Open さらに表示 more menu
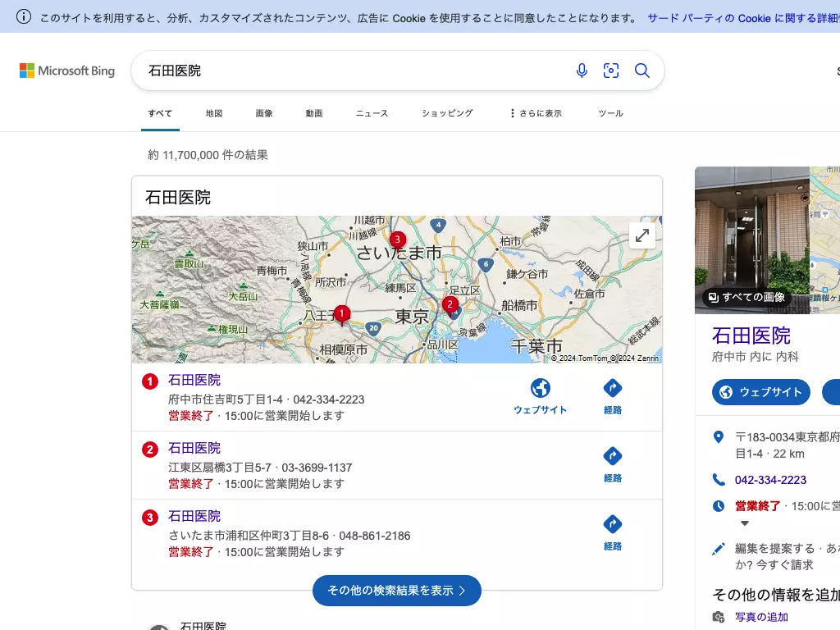This screenshot has width=840, height=630. click(x=536, y=113)
